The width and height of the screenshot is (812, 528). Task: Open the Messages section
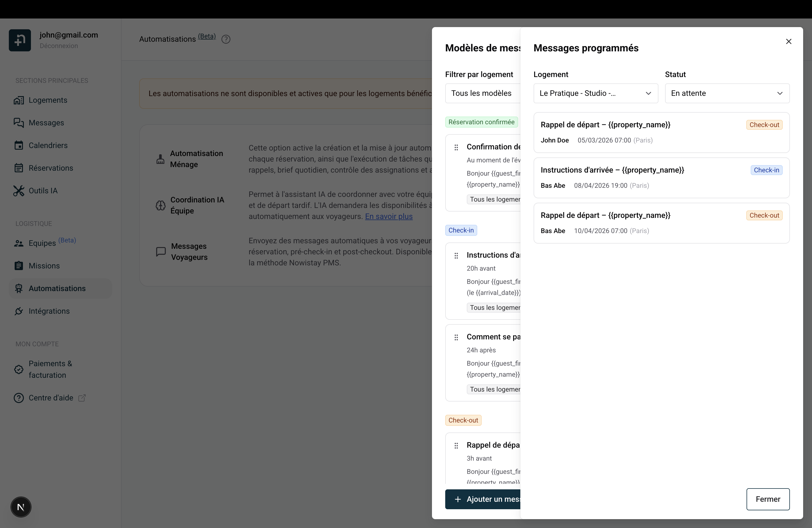(x=46, y=123)
